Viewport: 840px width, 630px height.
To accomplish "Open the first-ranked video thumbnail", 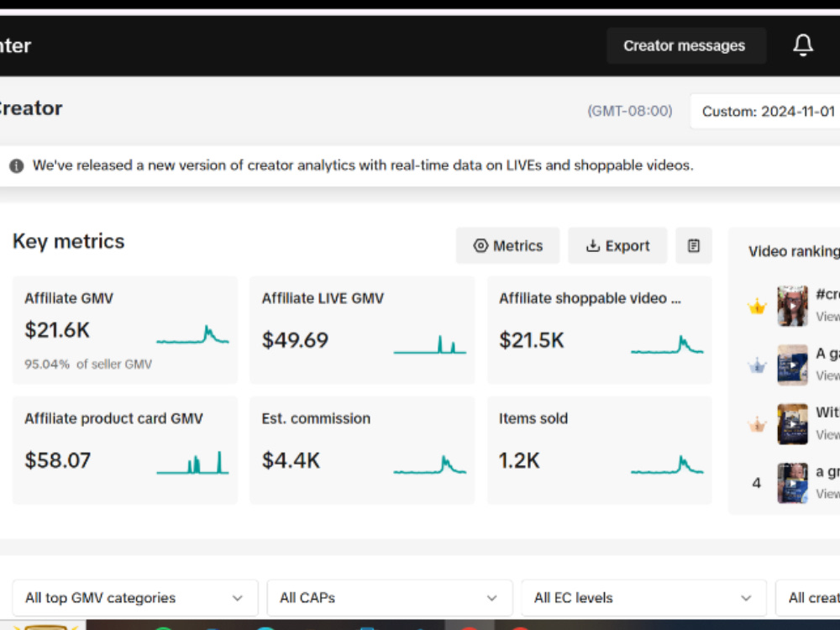I will click(792, 307).
